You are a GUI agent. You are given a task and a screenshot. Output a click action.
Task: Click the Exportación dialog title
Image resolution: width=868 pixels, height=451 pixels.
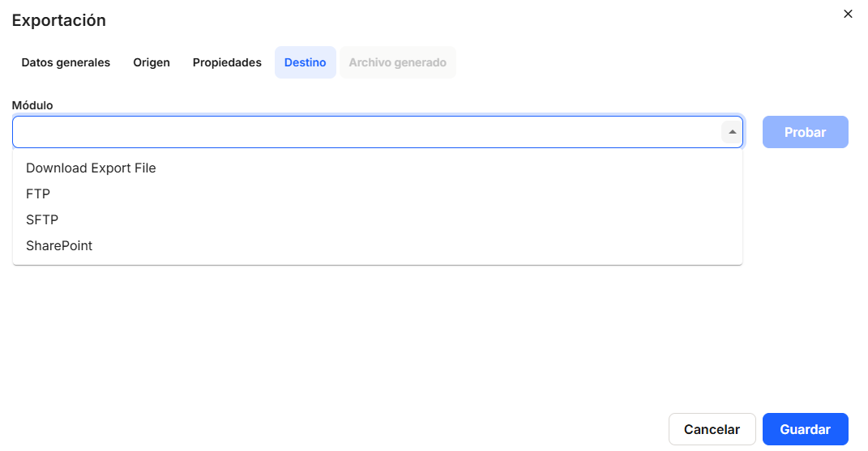point(58,20)
